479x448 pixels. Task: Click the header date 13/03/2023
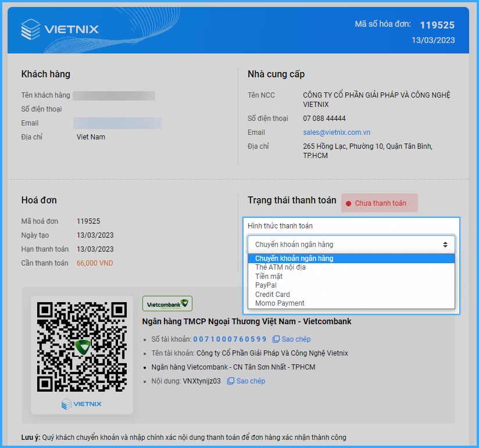433,40
